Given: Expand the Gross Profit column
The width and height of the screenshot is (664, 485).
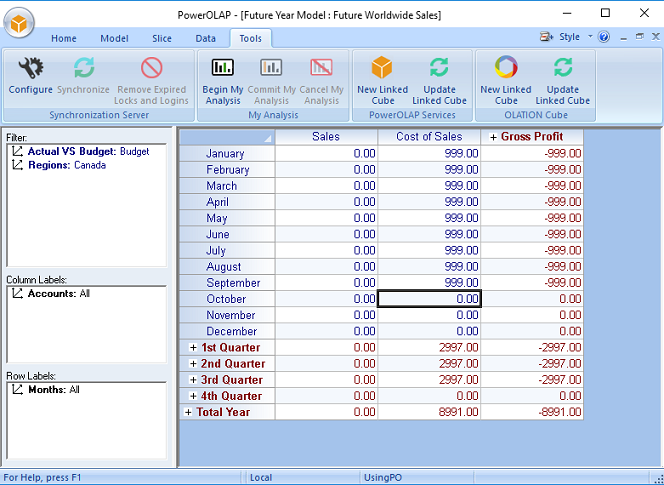Looking at the screenshot, I should click(x=493, y=137).
